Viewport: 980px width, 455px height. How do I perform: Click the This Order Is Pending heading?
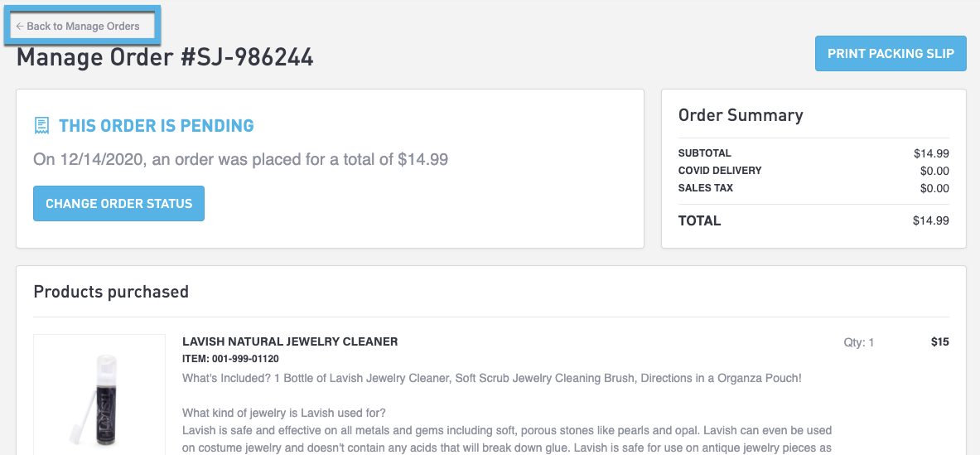[156, 126]
